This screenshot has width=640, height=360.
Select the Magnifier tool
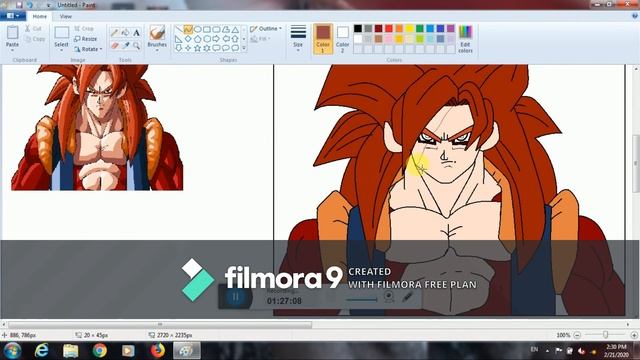136,46
